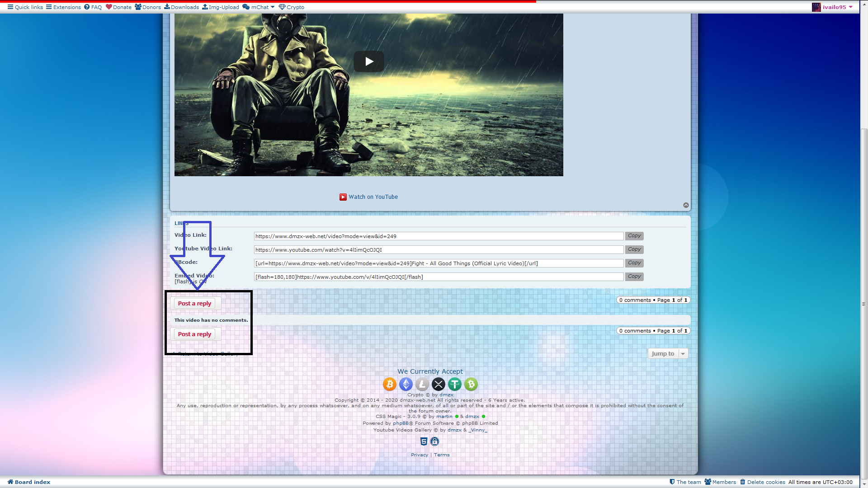Click the Ethereum coin icon
Image resolution: width=868 pixels, height=488 pixels.
pyautogui.click(x=406, y=384)
